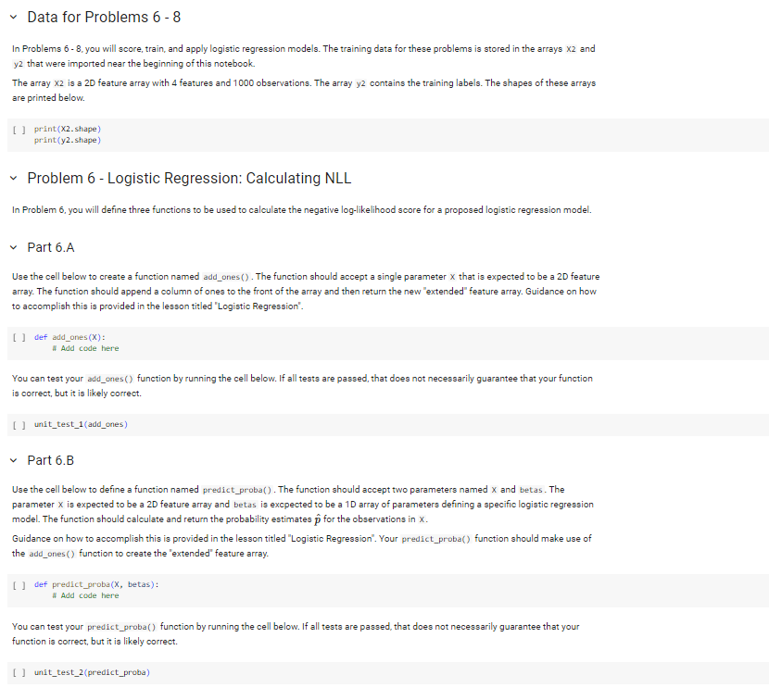Collapse the Data for Problems 6 - 8 section

click(13, 18)
